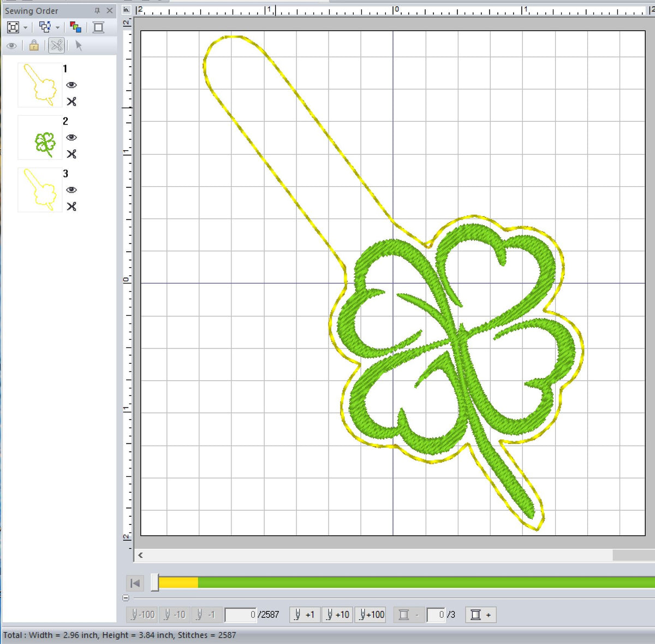
Task: Collapse the simulator controls with the minus box
Action: (x=126, y=598)
